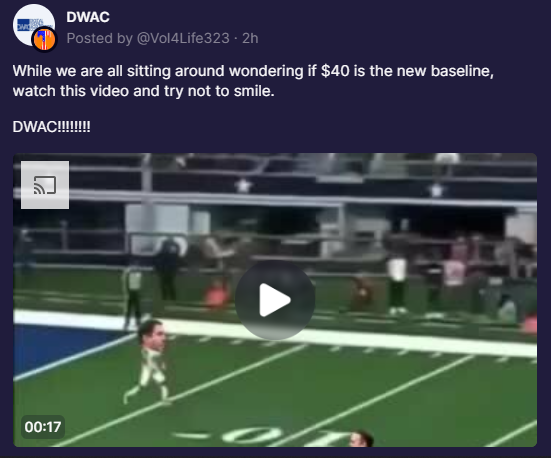Click the blue end zone area in video
Image resolution: width=551 pixels, height=458 pixels.
coord(63,346)
